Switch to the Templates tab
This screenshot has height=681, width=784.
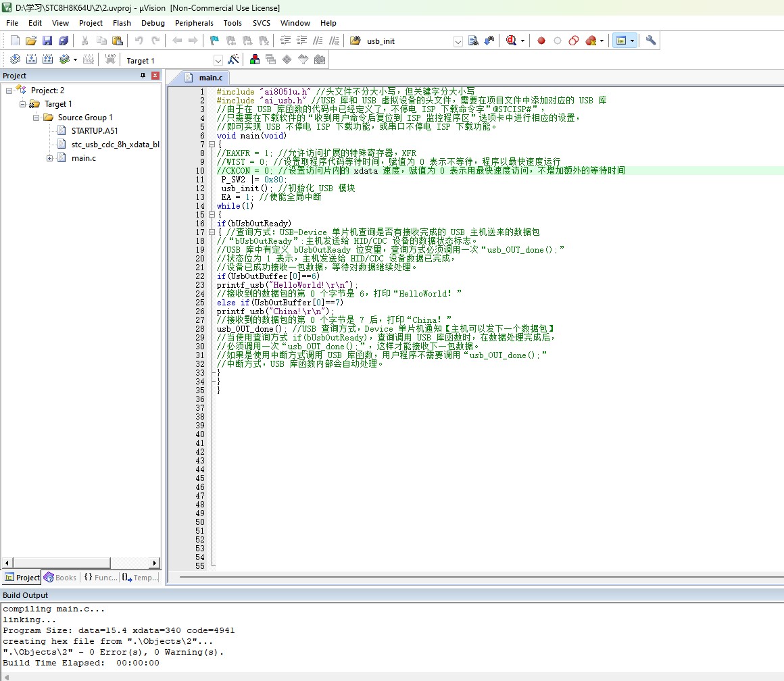(x=141, y=577)
